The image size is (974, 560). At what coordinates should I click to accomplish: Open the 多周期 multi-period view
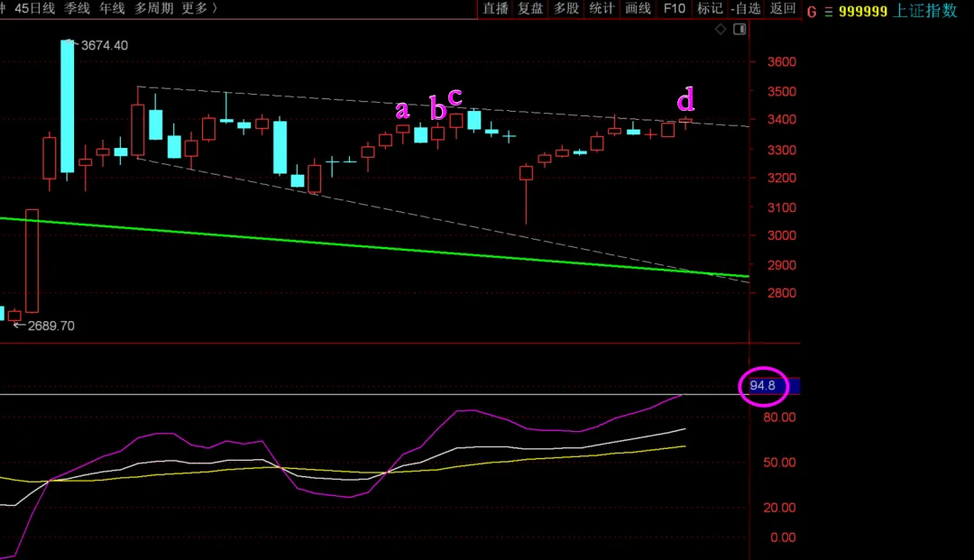pyautogui.click(x=154, y=9)
